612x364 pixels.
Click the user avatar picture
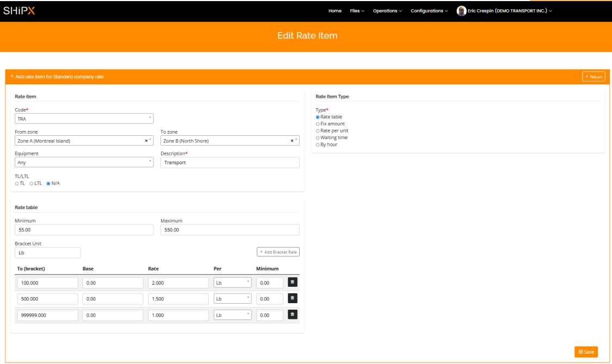click(461, 11)
